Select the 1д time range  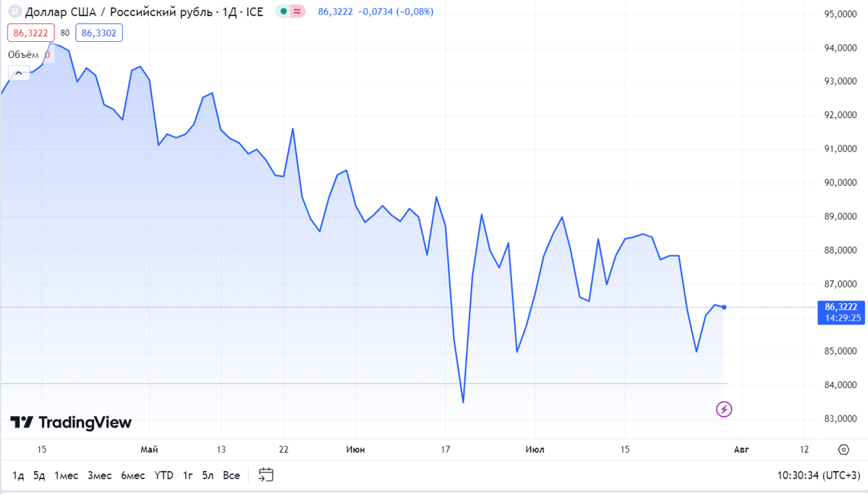(x=18, y=475)
